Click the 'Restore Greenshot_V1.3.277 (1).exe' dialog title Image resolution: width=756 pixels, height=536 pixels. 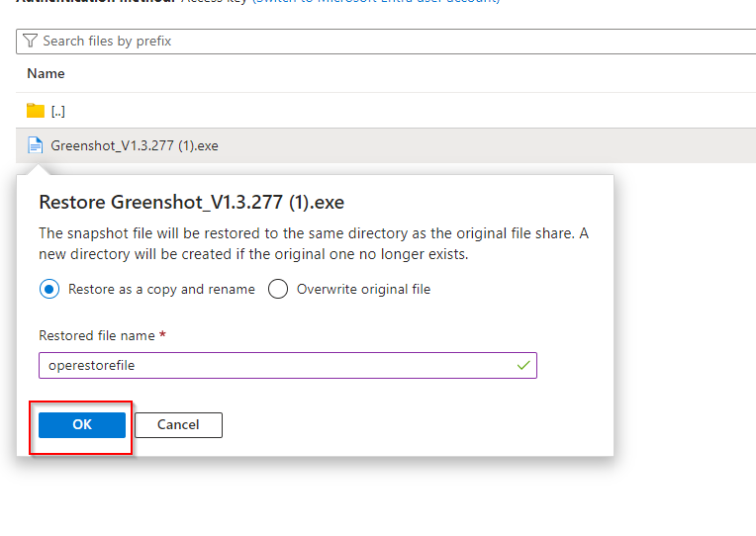[191, 203]
